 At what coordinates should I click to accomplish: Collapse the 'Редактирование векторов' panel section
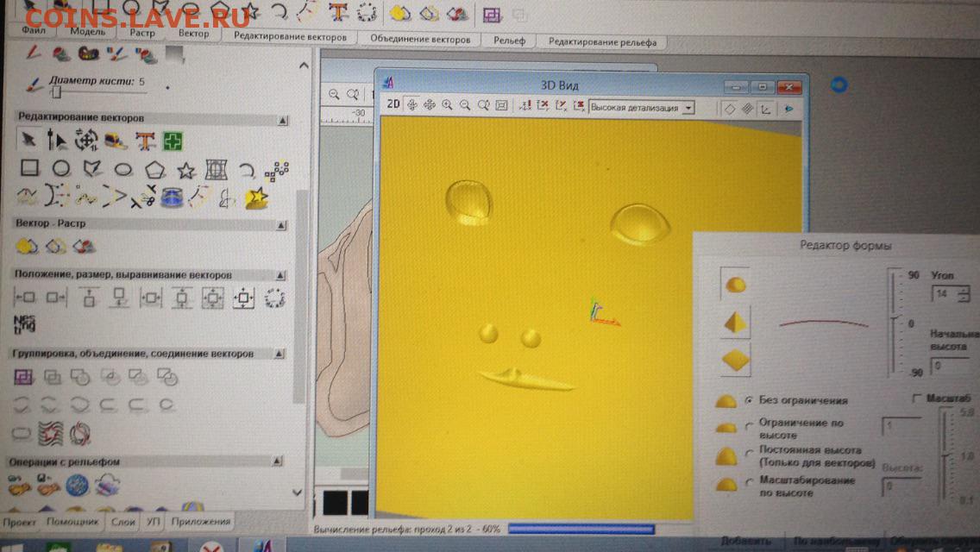(282, 119)
